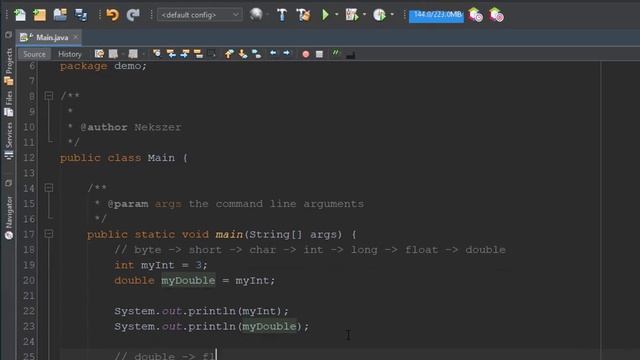Collapse the Javadoc fold at line 14
This screenshot has height=360, width=640.
(x=49, y=188)
